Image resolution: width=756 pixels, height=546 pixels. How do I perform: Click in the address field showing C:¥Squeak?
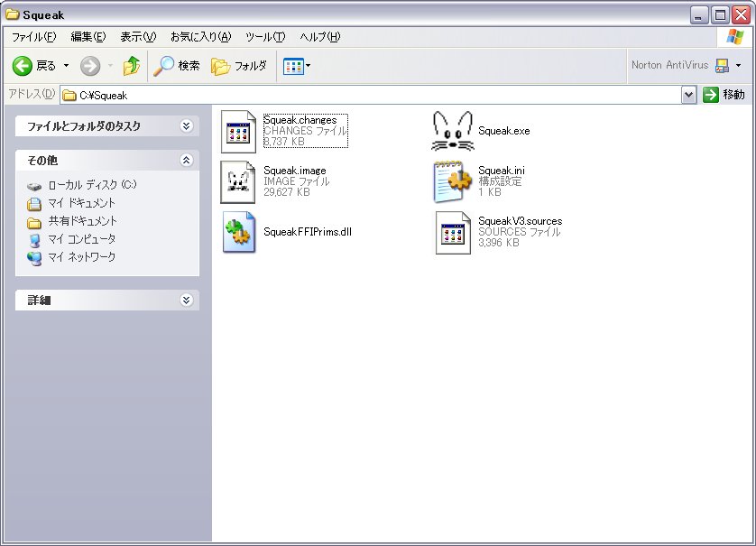coord(361,95)
